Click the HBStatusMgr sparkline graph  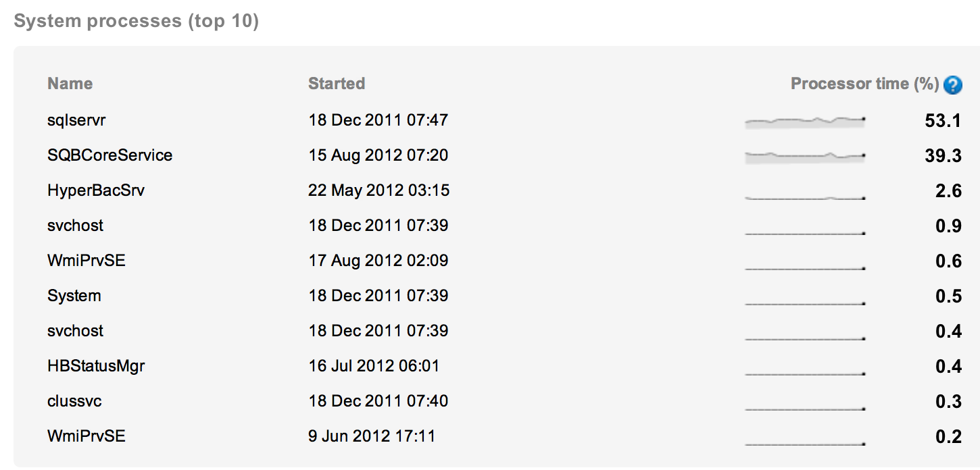(805, 373)
